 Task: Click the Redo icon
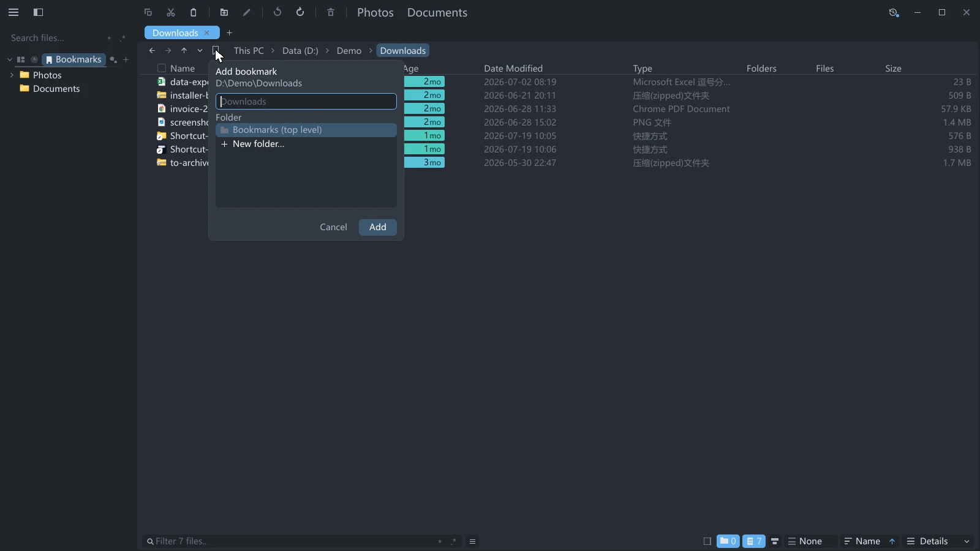pos(300,12)
